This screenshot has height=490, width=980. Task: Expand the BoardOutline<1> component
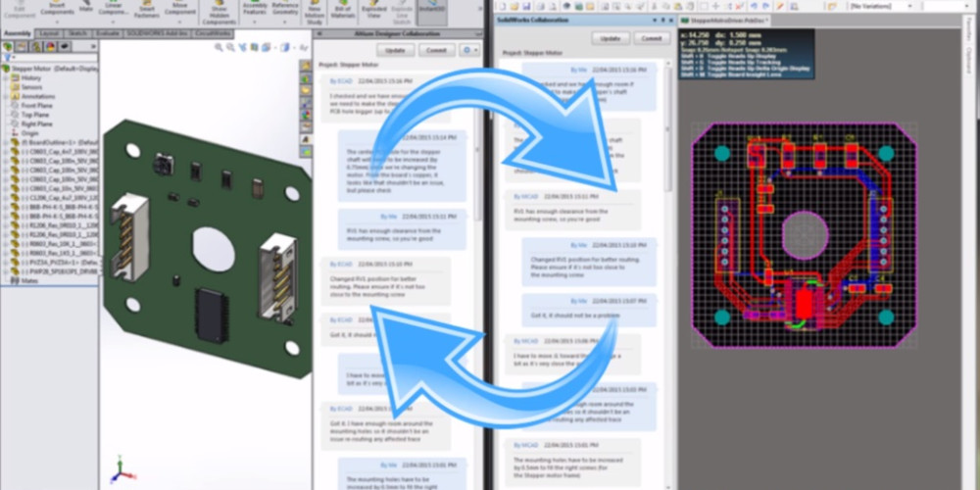click(6, 142)
